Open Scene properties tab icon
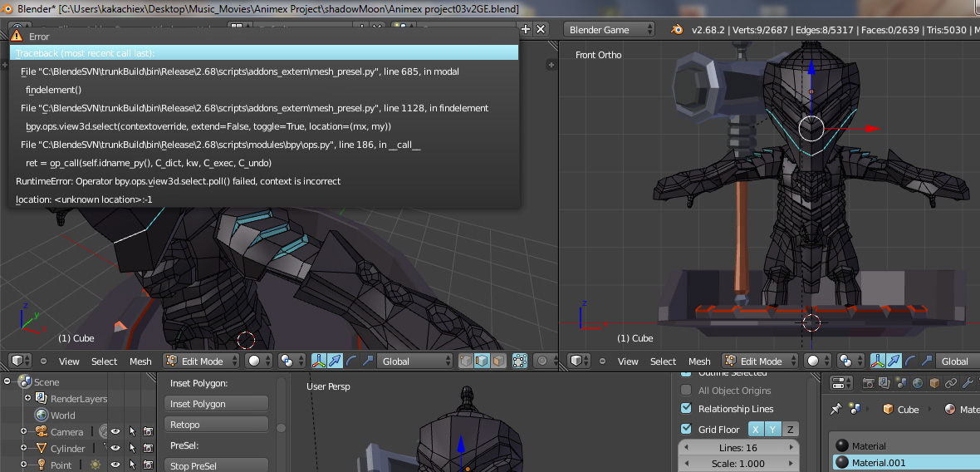The image size is (980, 472). point(900,382)
